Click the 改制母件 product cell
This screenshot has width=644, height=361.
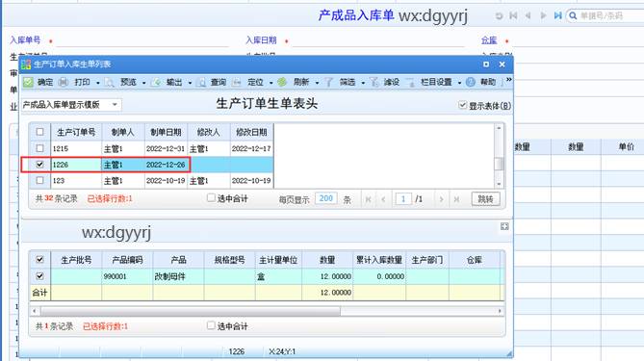pyautogui.click(x=178, y=276)
